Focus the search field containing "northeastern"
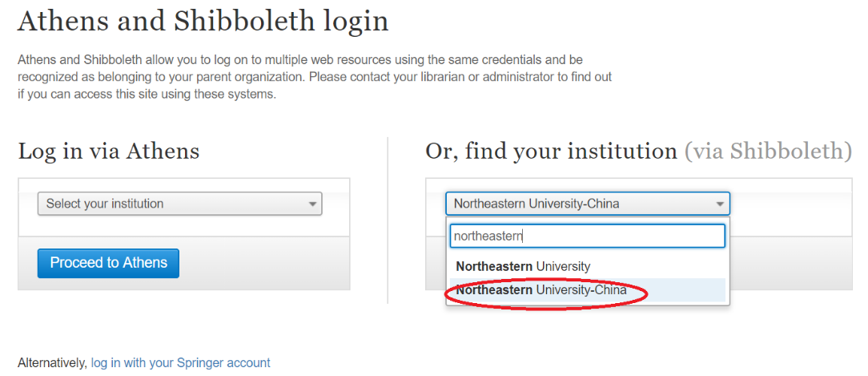This screenshot has height=376, width=868. click(x=587, y=236)
